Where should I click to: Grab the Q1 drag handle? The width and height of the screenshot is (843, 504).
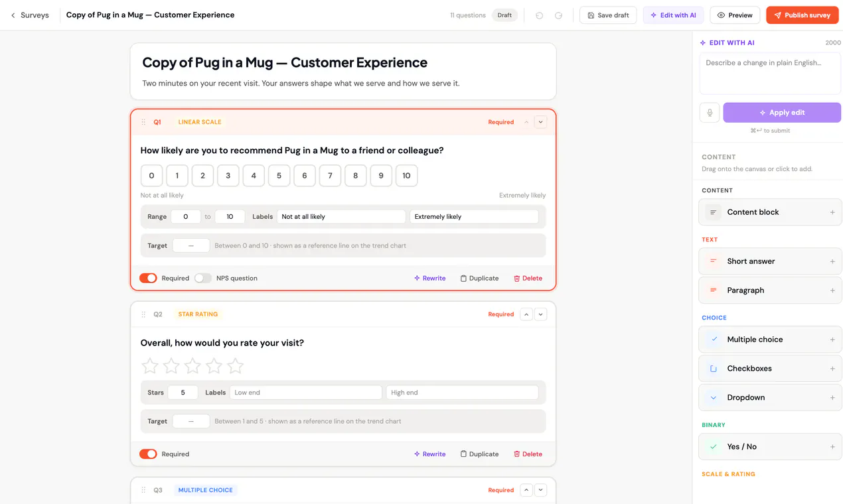(x=143, y=122)
